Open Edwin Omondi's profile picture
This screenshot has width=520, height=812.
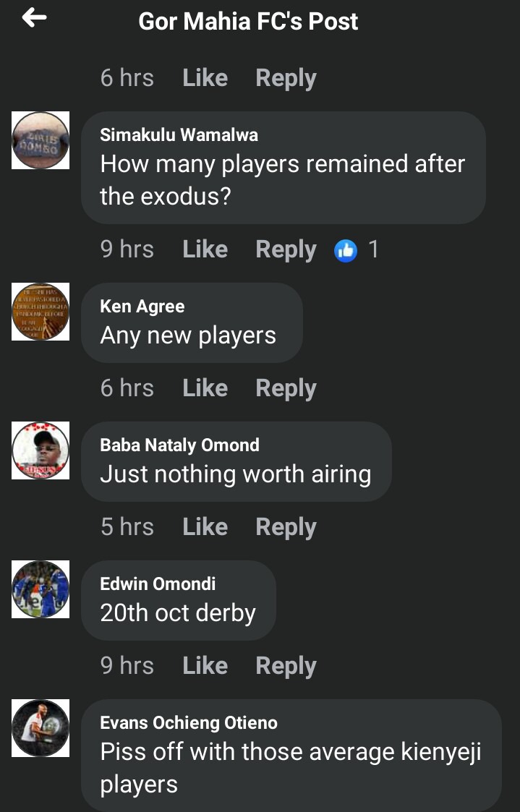[x=41, y=589]
